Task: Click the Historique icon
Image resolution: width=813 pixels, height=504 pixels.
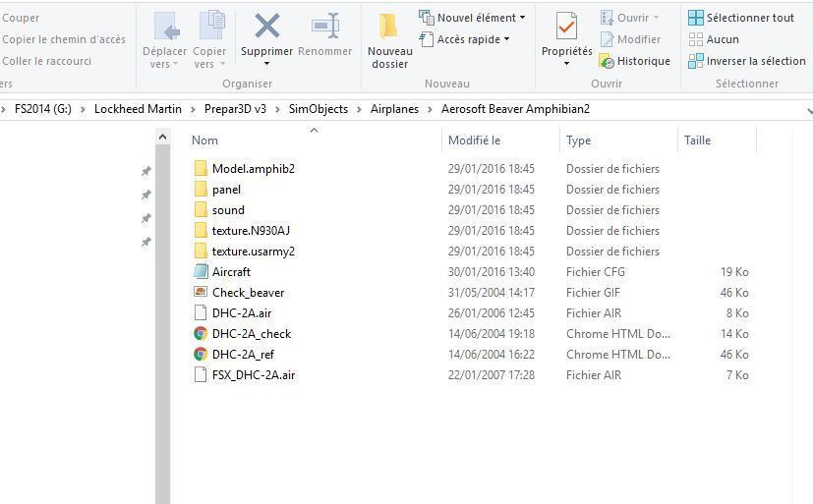Action: click(607, 61)
